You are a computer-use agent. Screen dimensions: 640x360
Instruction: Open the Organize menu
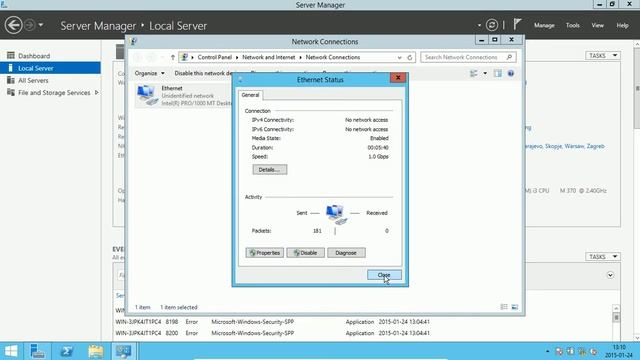point(149,73)
